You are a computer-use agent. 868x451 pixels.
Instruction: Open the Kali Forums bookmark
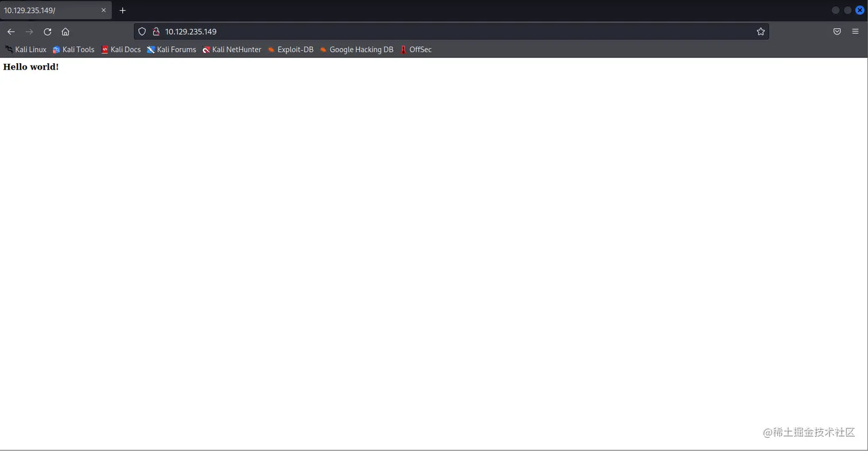point(172,49)
